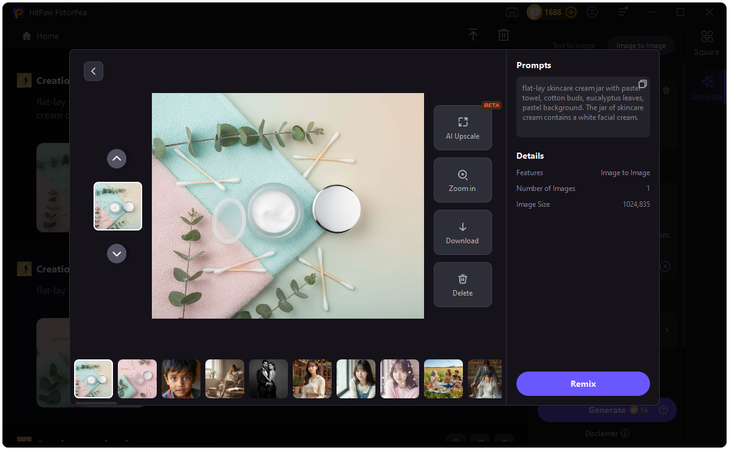729x450 pixels.
Task: Click the side preview thumbnail of the skincare image
Action: click(x=118, y=206)
